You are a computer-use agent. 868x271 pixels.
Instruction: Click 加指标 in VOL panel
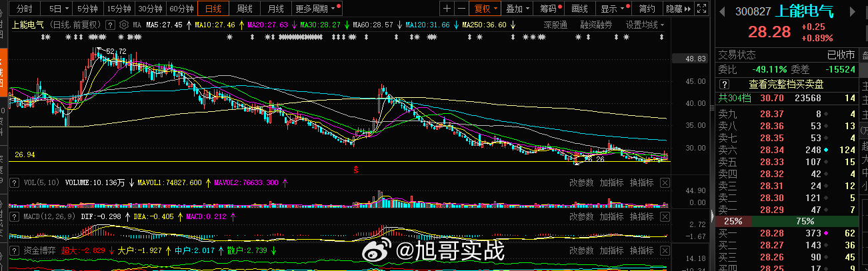tap(611, 181)
